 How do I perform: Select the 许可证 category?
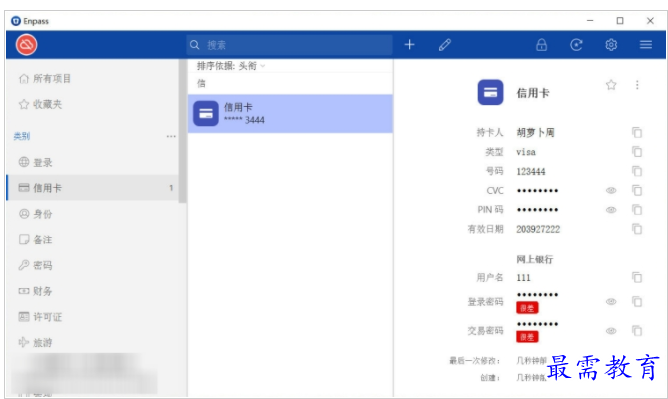coord(93,317)
